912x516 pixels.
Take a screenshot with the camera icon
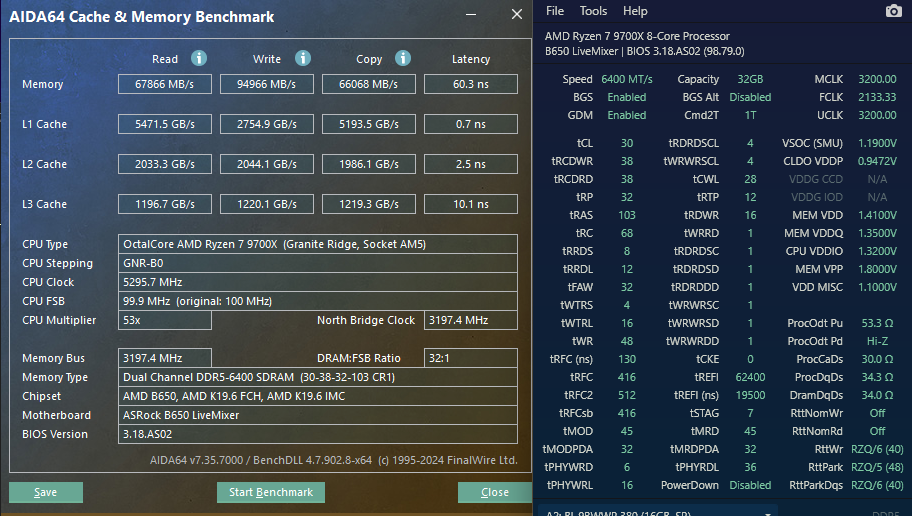(x=893, y=11)
